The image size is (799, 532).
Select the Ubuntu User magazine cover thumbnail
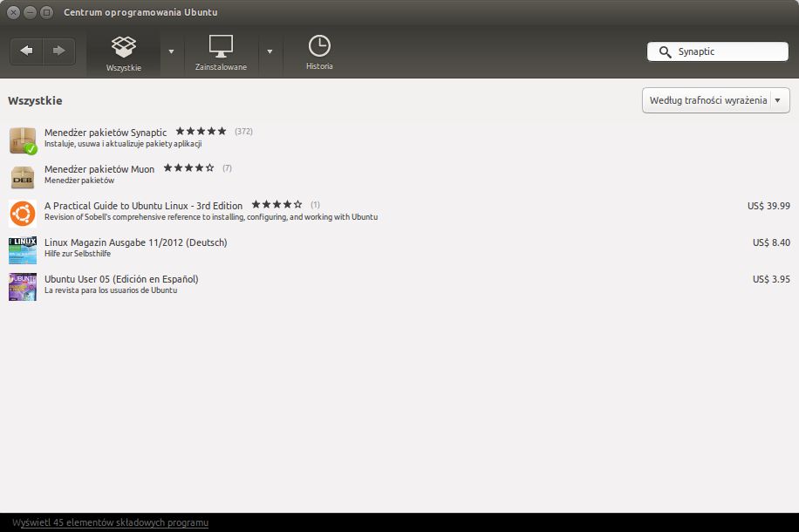[23, 287]
